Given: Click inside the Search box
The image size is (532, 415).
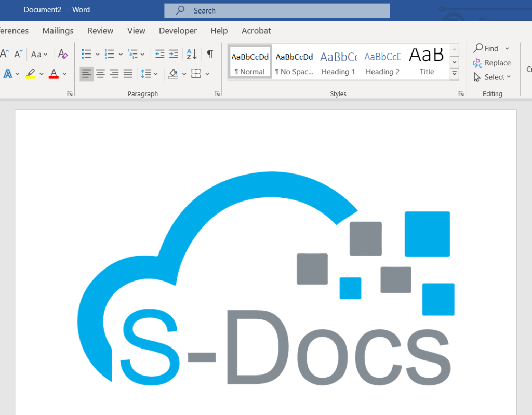Looking at the screenshot, I should click(277, 10).
